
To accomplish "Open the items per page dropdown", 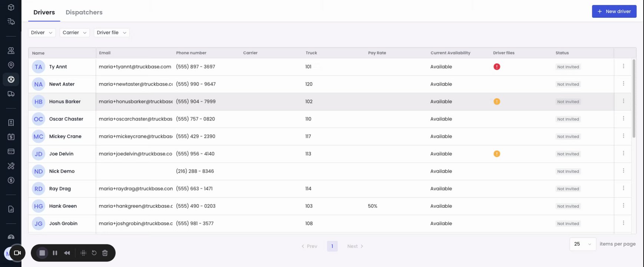I will point(582,244).
